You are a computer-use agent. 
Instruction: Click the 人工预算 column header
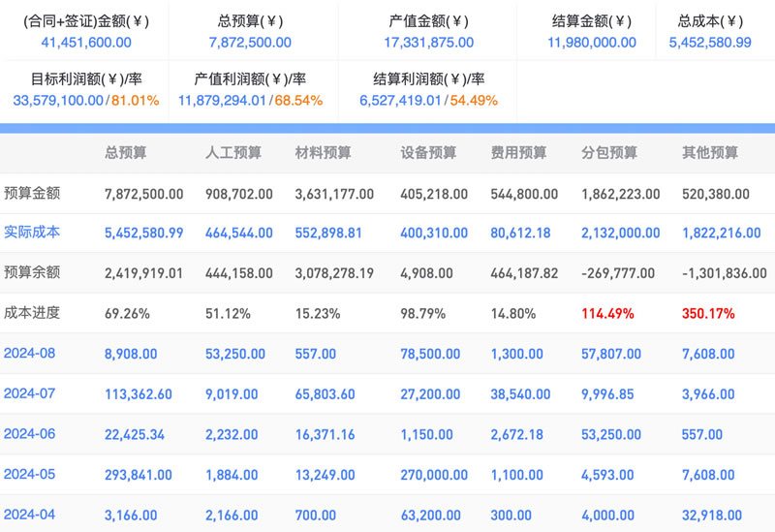tap(233, 152)
